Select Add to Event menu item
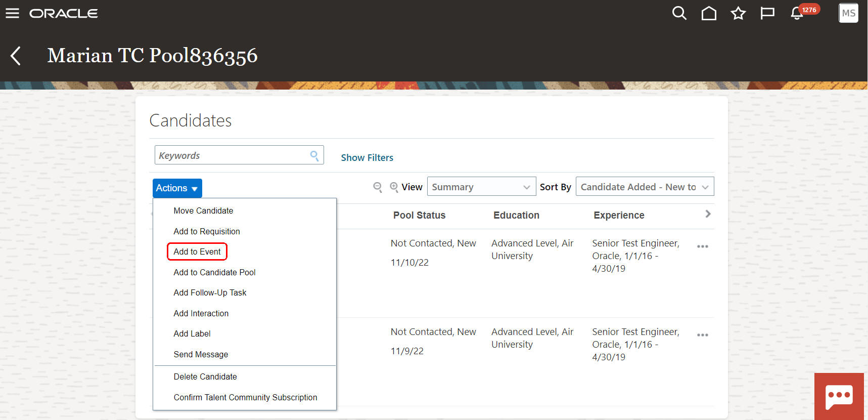Screen dimensions: 868x420 coord(197,251)
